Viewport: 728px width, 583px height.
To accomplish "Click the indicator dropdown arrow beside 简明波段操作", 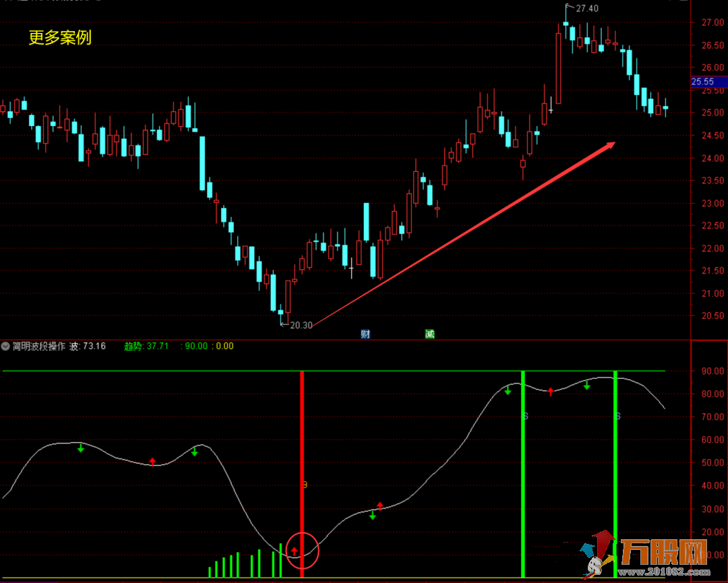I will click(x=6, y=346).
